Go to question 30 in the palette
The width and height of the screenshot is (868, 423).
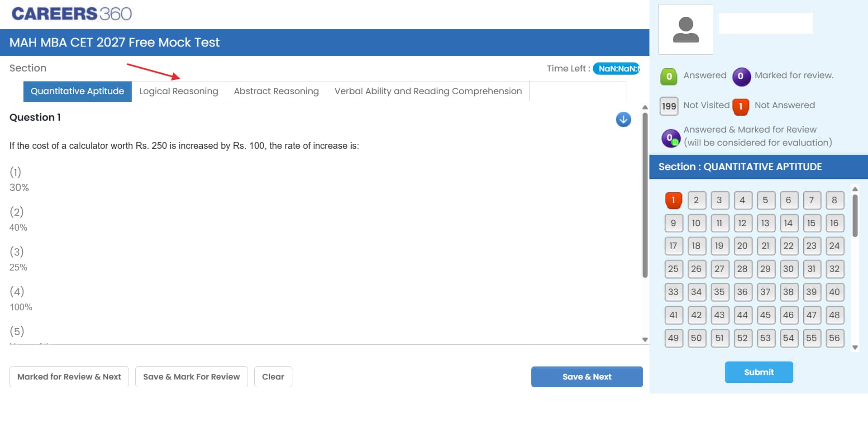point(788,269)
